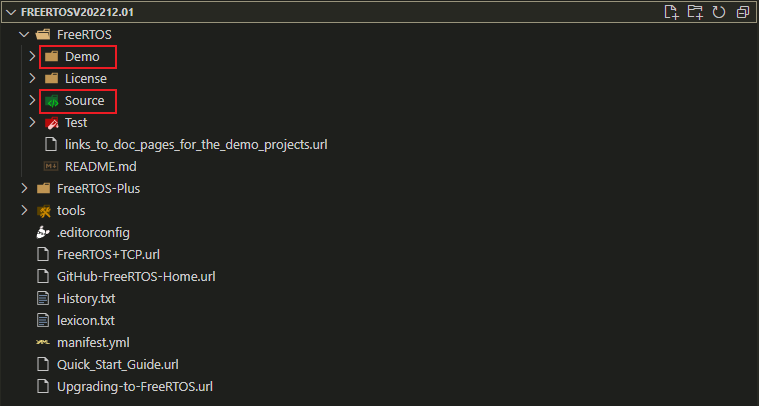759x406 pixels.
Task: Click the .editorconfig file icon
Action: [x=43, y=233]
